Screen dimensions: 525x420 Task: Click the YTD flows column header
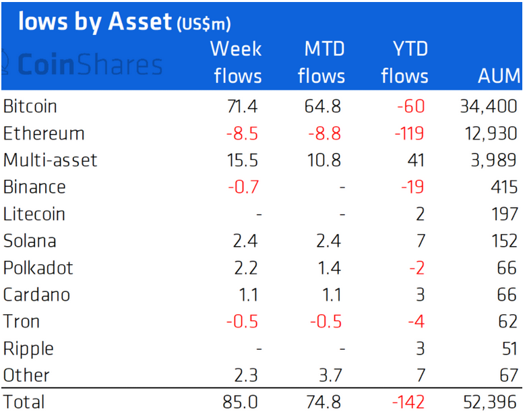(x=404, y=62)
